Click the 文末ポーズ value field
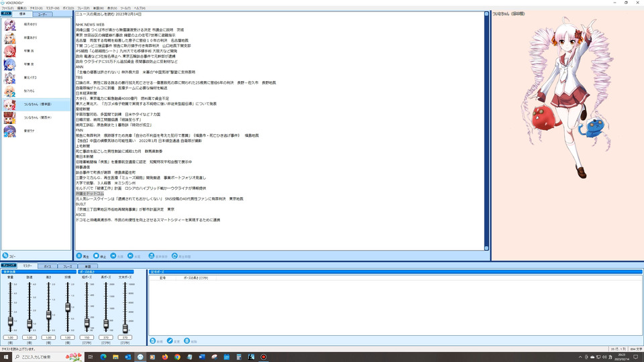Viewport: 644px width, 362px height. pyautogui.click(x=125, y=337)
